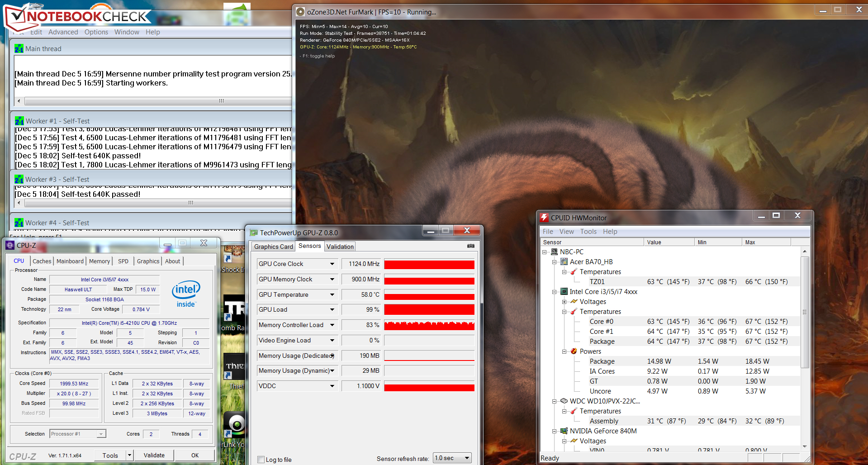The width and height of the screenshot is (868, 465).
Task: Click the HWMonitor vertical scrollbar thumb
Action: [805, 312]
